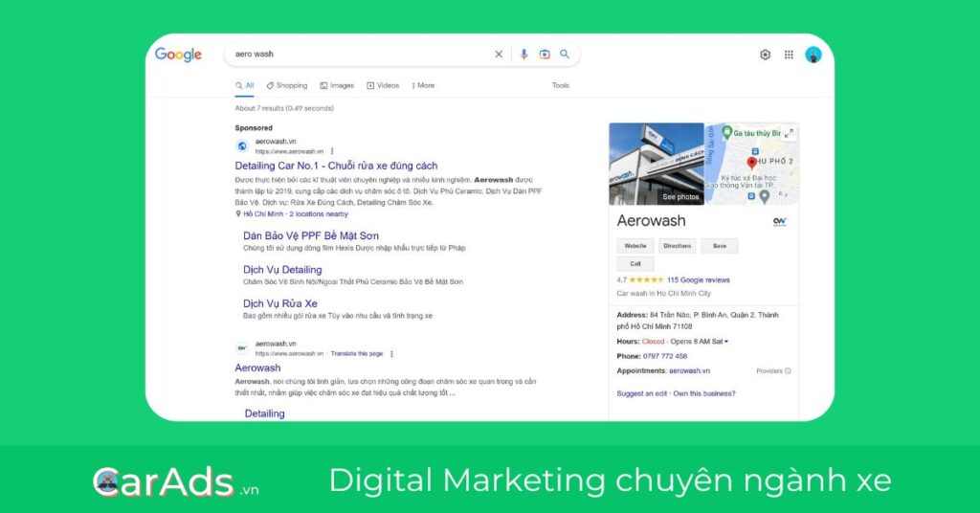980x513 pixels.
Task: Click Suggest an edit
Action: click(642, 393)
